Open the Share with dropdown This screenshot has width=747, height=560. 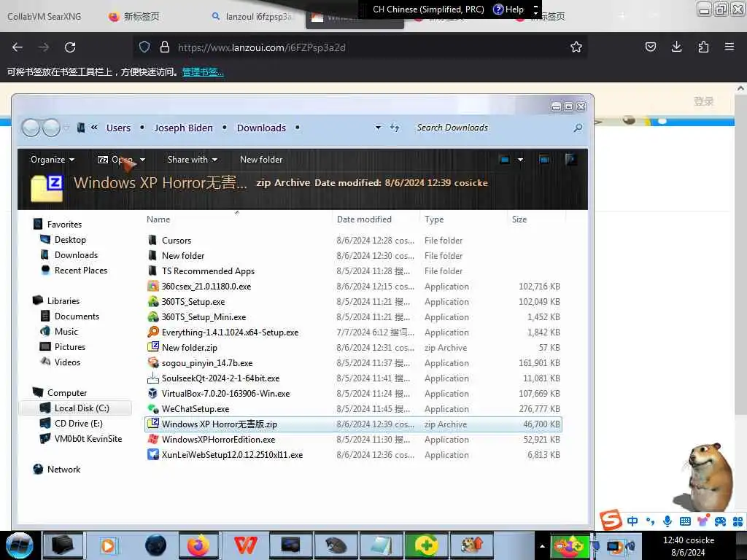[193, 160]
